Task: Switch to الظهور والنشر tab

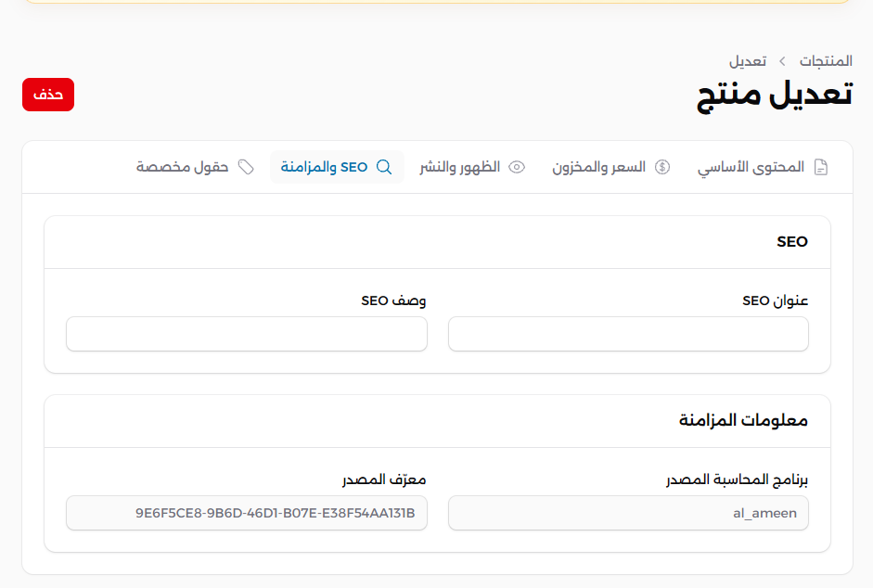Action: tap(473, 167)
